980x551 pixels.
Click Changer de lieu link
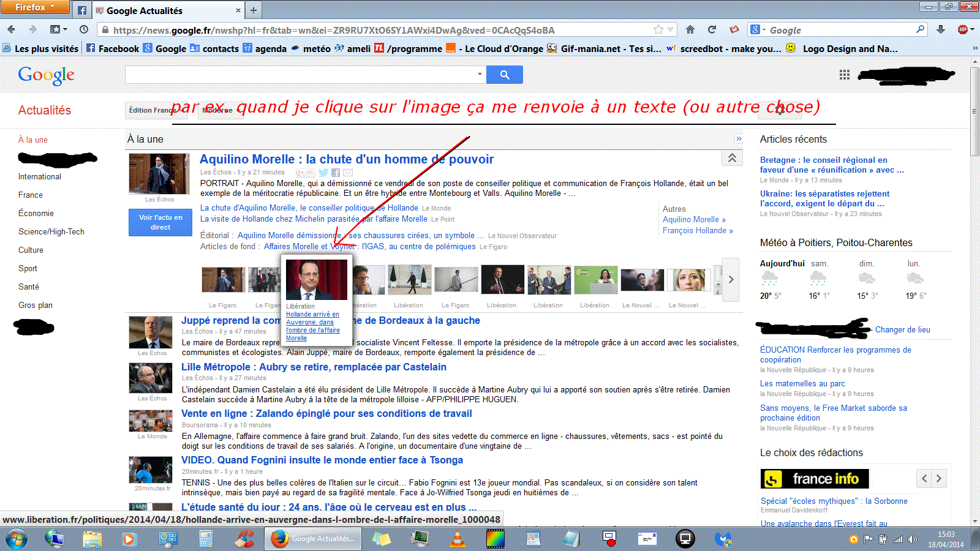pyautogui.click(x=902, y=329)
